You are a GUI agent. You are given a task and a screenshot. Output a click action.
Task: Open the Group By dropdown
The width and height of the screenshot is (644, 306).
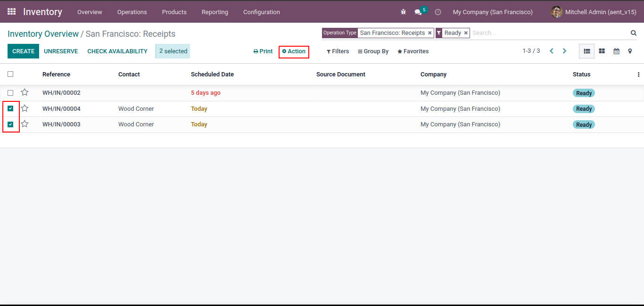(x=373, y=51)
